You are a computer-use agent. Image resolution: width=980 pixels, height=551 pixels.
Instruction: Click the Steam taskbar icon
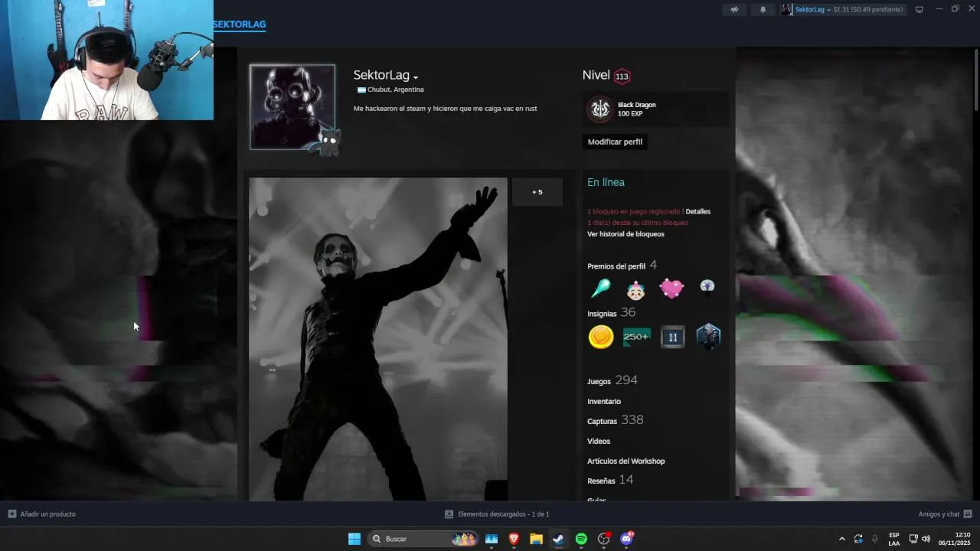(x=559, y=539)
